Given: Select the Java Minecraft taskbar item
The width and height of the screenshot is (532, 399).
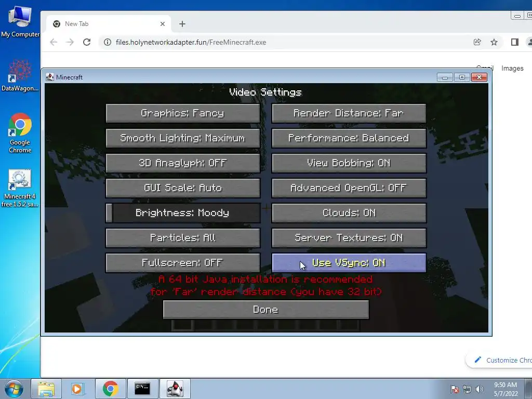Looking at the screenshot, I should [175, 389].
